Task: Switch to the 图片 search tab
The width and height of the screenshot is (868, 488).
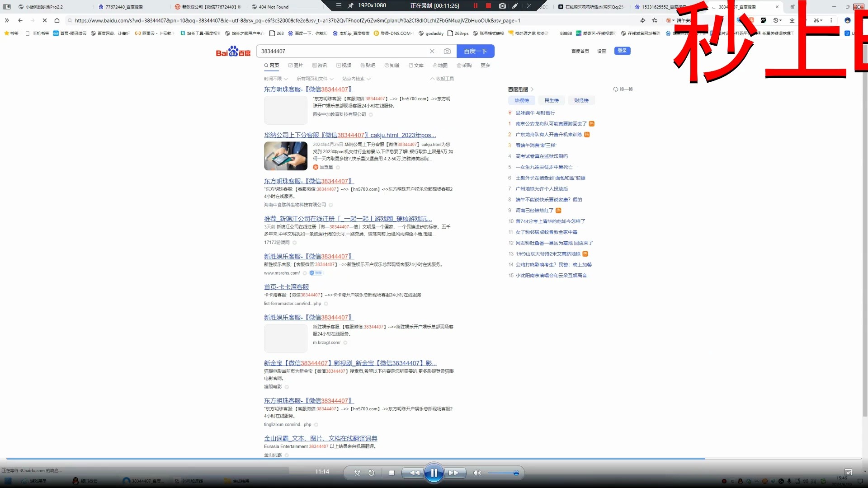Action: point(296,66)
